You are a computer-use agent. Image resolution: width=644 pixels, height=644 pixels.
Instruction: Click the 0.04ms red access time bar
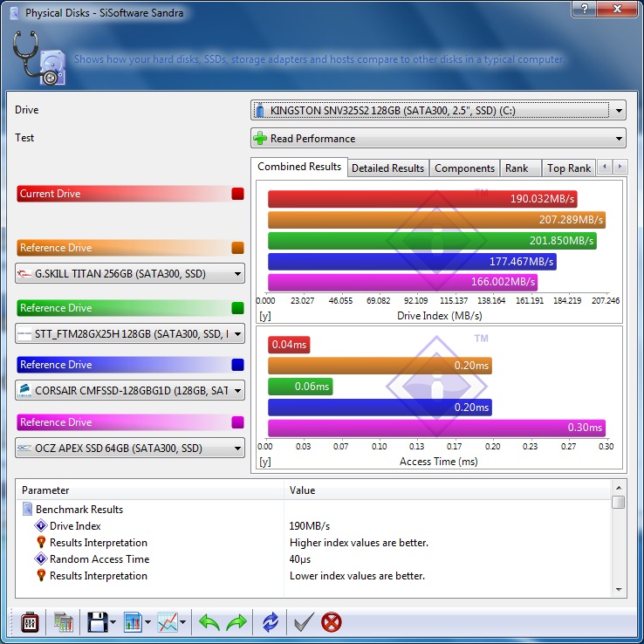289,345
